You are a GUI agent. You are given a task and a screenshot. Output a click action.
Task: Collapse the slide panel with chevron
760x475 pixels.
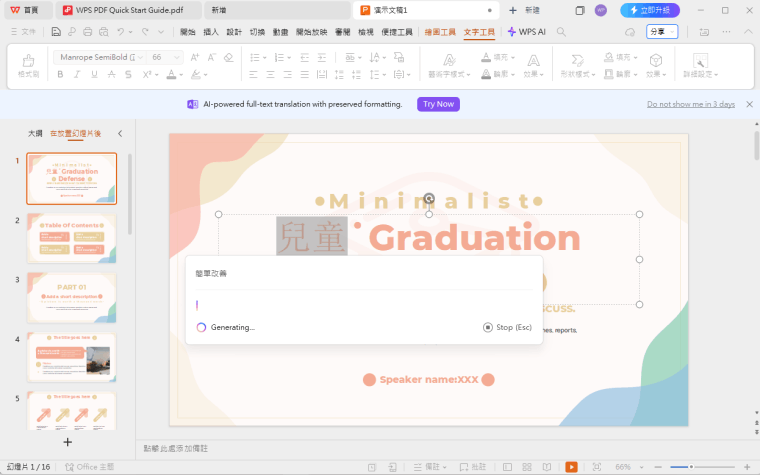pyautogui.click(x=120, y=133)
